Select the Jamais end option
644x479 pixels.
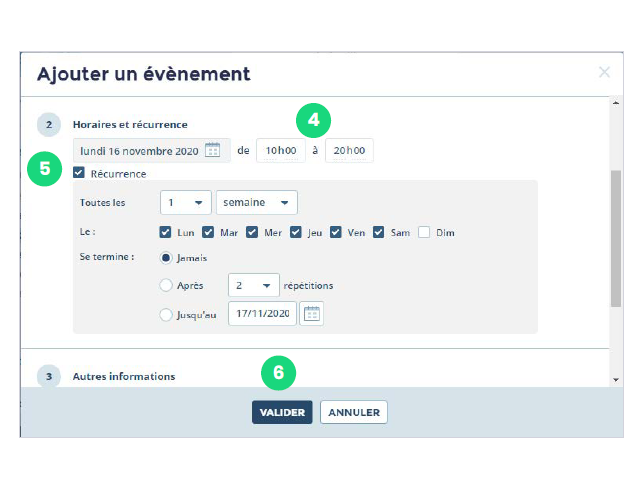pos(166,257)
